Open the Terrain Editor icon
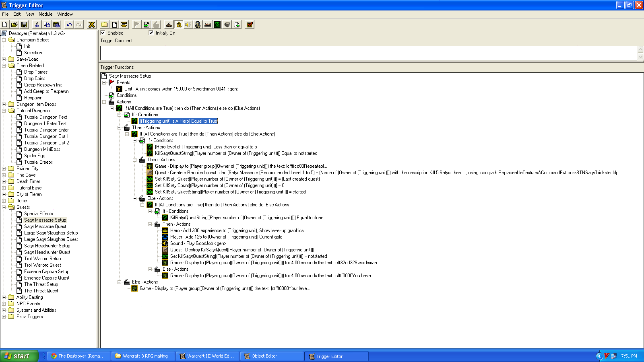The height and width of the screenshot is (362, 644). (169, 25)
